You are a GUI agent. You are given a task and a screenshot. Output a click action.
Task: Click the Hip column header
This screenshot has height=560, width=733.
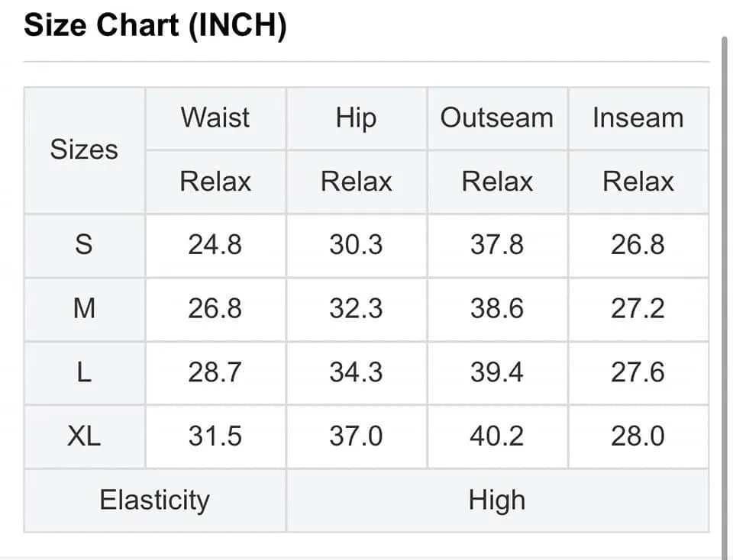coord(357,117)
